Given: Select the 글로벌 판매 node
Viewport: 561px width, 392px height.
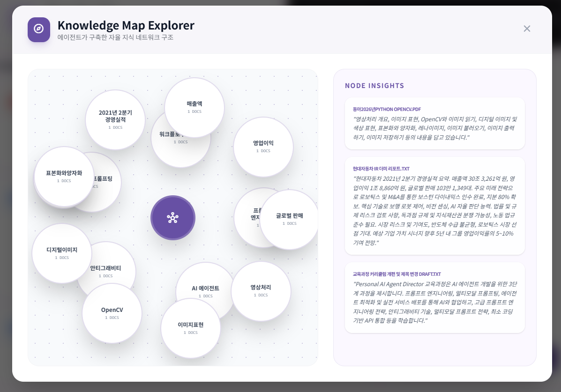Looking at the screenshot, I should (289, 219).
